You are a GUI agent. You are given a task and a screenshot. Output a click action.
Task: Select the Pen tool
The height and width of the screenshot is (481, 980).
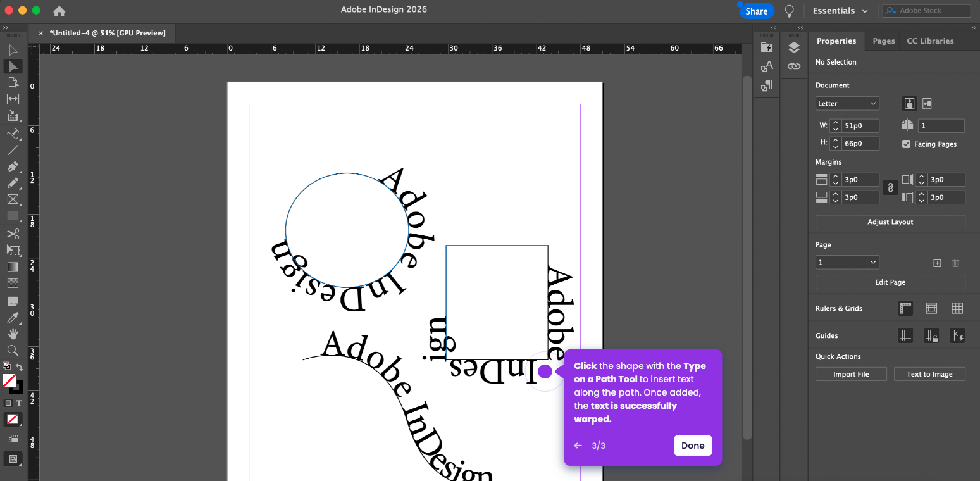tap(13, 166)
